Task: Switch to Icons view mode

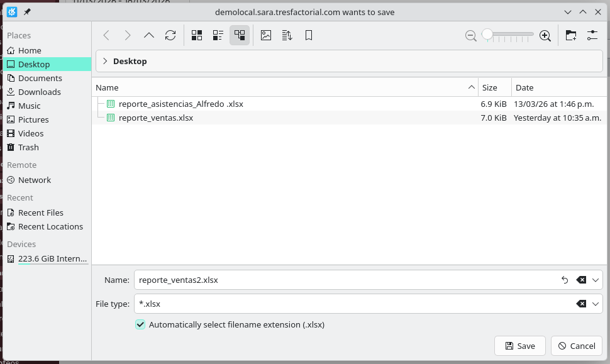Action: [197, 36]
